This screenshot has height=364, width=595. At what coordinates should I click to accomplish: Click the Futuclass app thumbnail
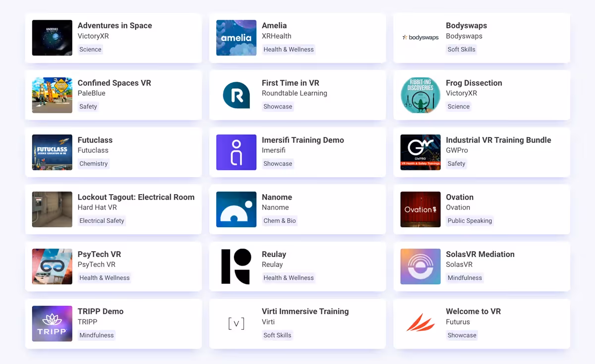click(52, 152)
